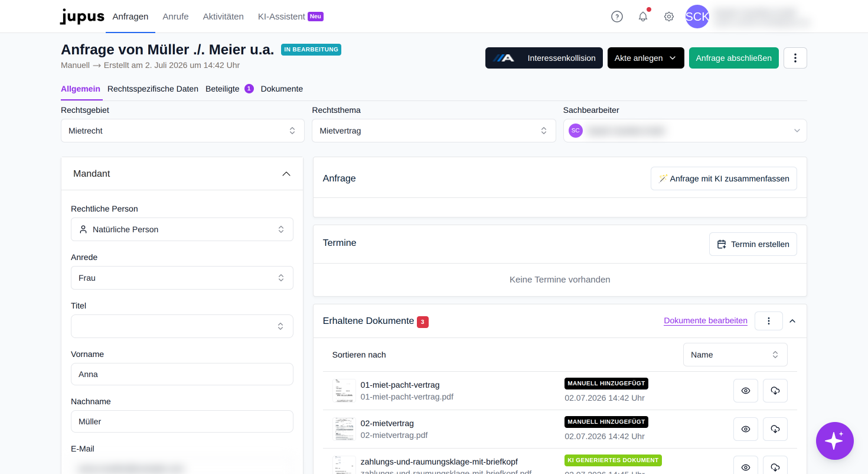The width and height of the screenshot is (868, 474).
Task: Open the three-dot menu next to Anfrage abschließen
Action: 795,58
